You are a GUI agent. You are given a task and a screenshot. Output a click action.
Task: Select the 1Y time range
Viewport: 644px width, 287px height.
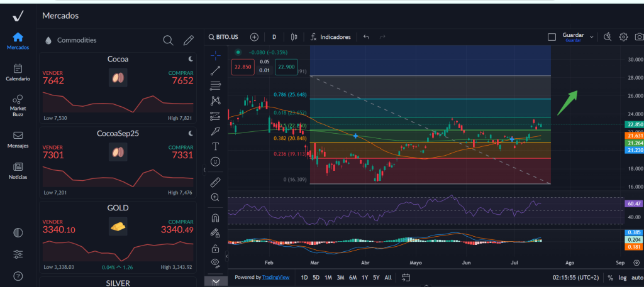(365, 278)
